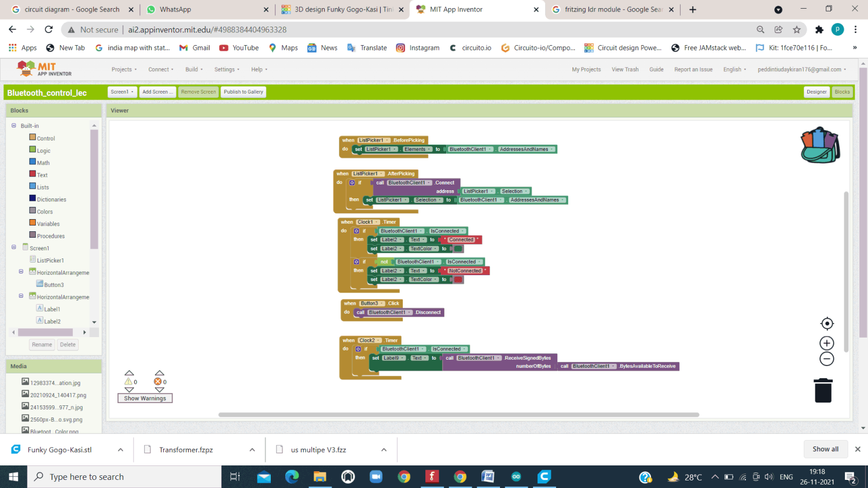The image size is (868, 488).
Task: Open File Explorer from the taskbar
Action: 320,476
